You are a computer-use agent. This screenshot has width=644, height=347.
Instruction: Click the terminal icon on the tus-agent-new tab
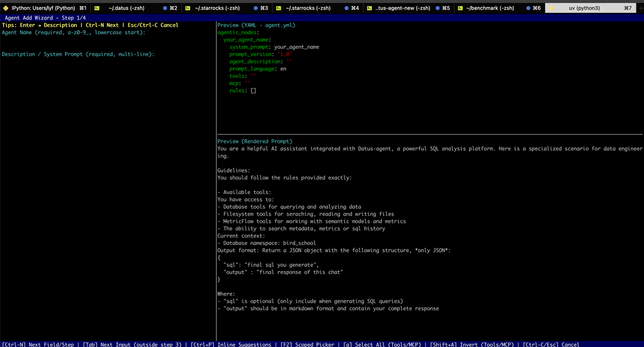pyautogui.click(x=369, y=8)
